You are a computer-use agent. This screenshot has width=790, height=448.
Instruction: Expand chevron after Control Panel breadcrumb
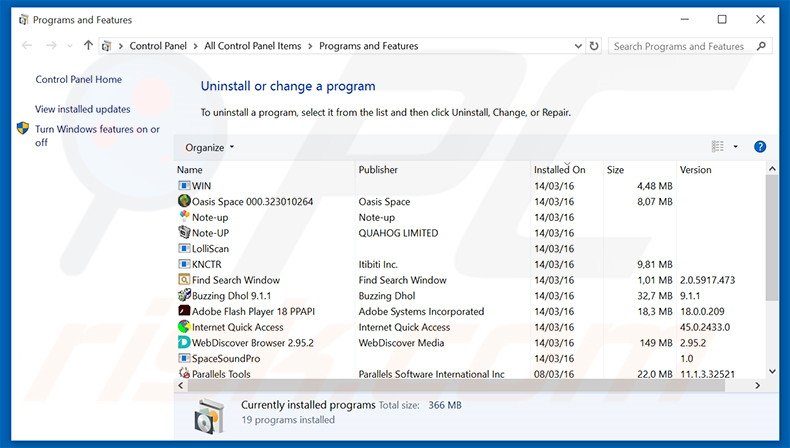point(195,46)
